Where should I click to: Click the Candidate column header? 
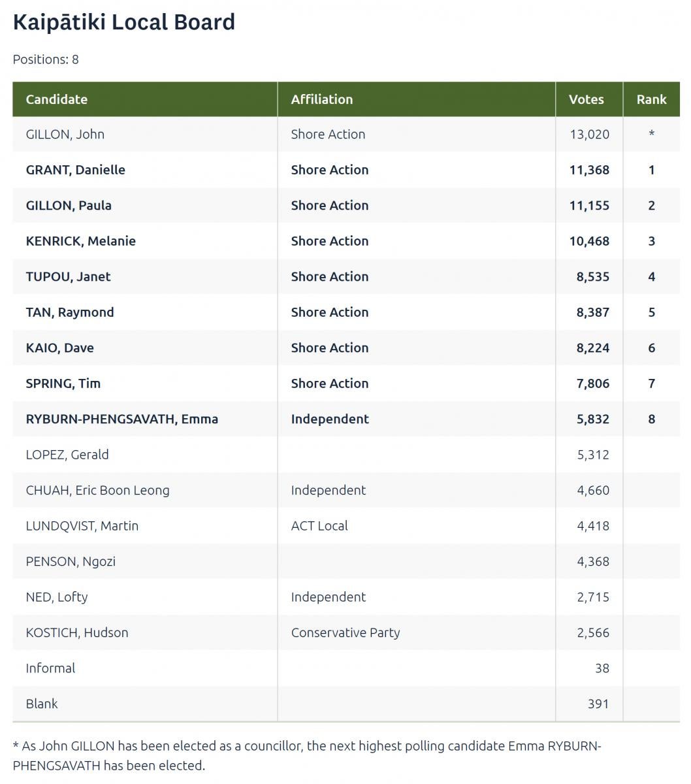(x=56, y=99)
